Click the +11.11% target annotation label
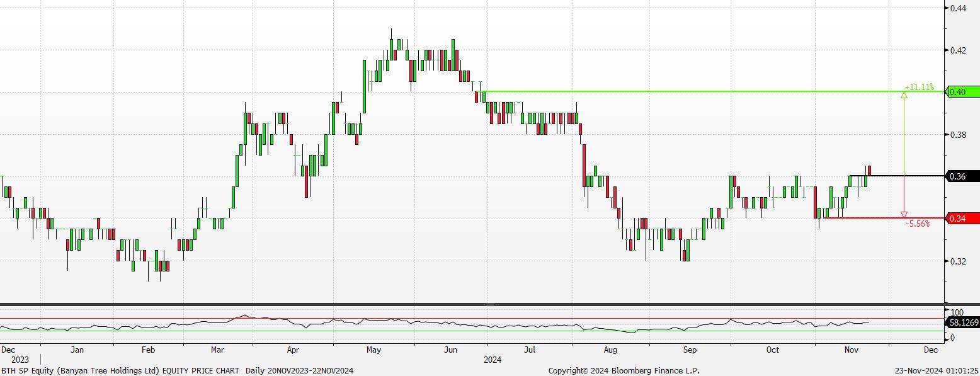Screen dimensions: 980x376 point(919,87)
